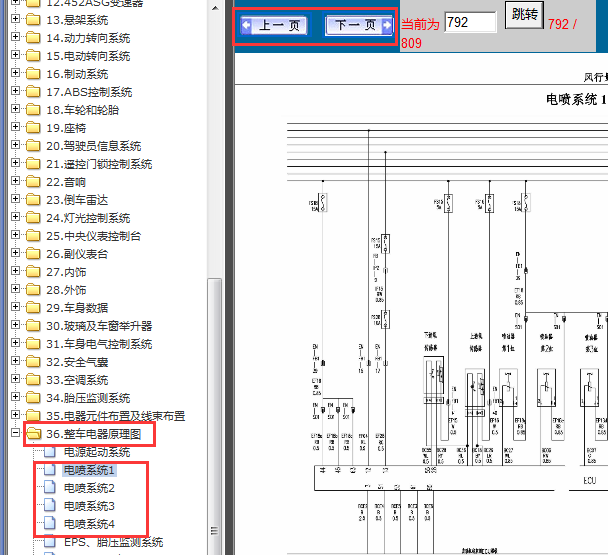The width and height of the screenshot is (608, 555).
Task: Click the ECU label in the wiring diagram
Action: [x=589, y=481]
